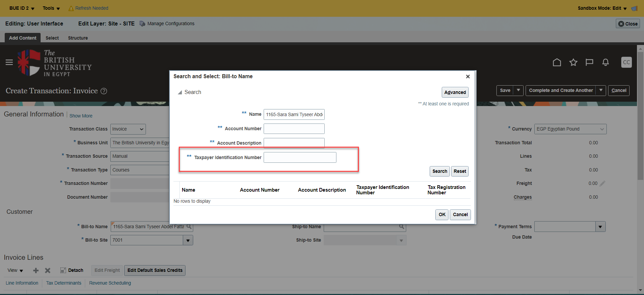Click the Reset button
Screen dimensions: 644x295
(460, 171)
